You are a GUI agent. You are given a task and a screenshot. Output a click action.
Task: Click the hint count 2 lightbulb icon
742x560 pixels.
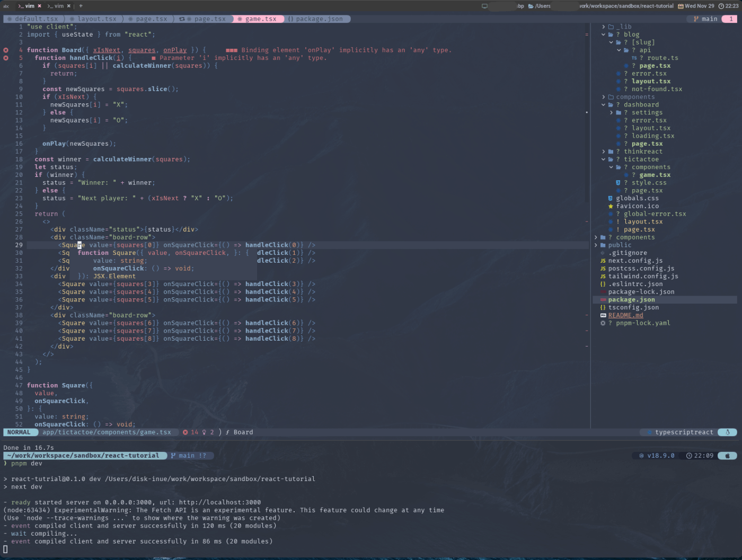[204, 432]
